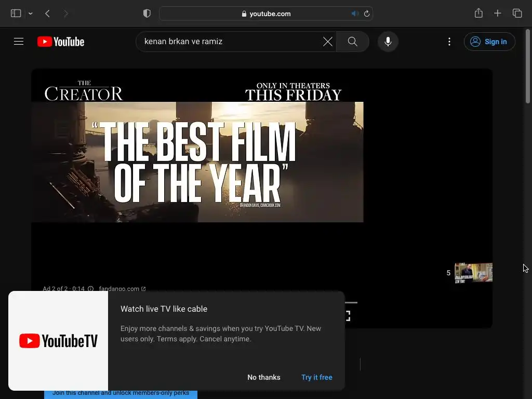The image size is (532, 399).
Task: Sign in with the Sign in button
Action: coord(489,42)
